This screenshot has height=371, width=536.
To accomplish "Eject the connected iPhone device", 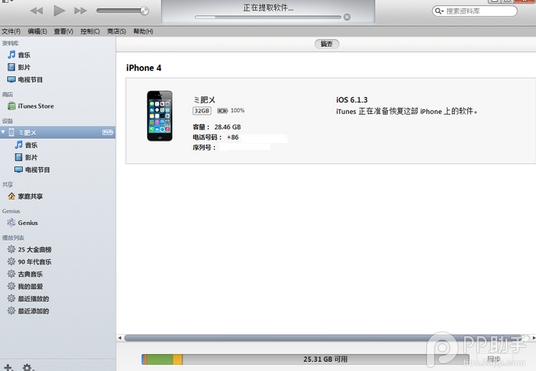I will coord(108,132).
